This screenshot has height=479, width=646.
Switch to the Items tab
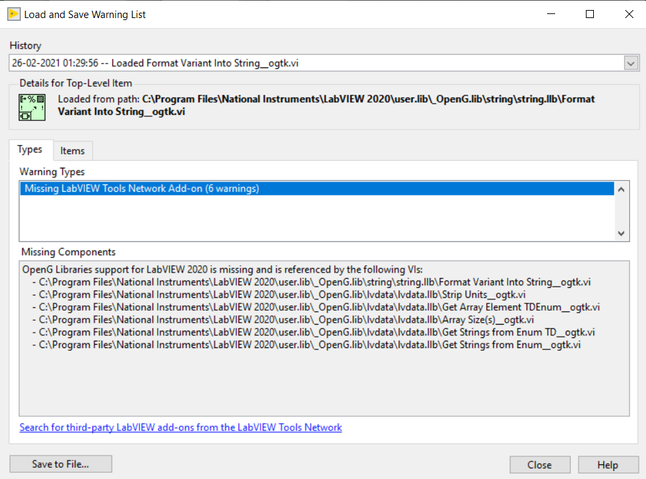73,151
